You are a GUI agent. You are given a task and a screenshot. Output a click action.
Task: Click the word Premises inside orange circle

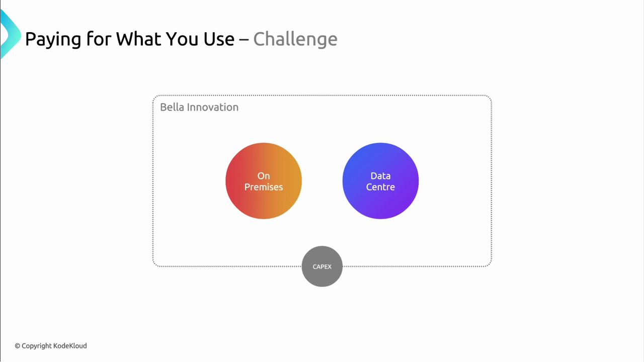(x=264, y=187)
